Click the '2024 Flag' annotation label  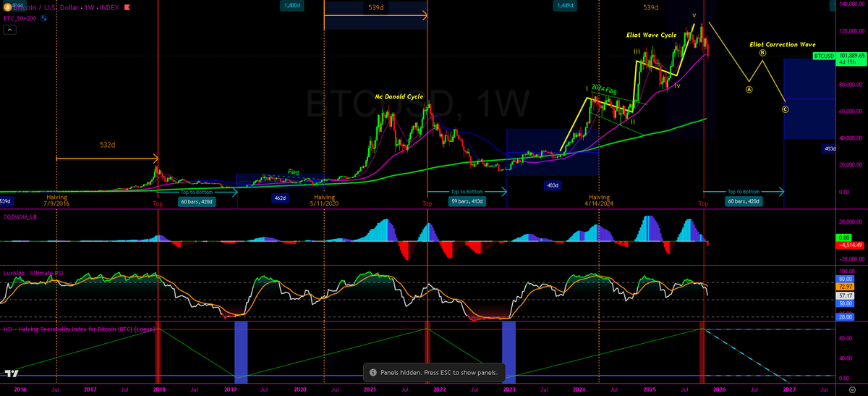point(605,88)
